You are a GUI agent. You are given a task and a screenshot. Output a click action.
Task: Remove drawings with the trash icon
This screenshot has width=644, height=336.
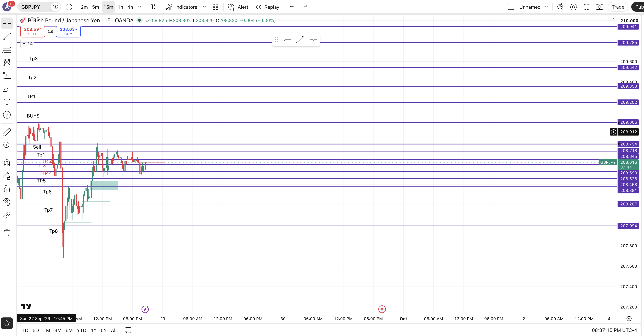7,232
